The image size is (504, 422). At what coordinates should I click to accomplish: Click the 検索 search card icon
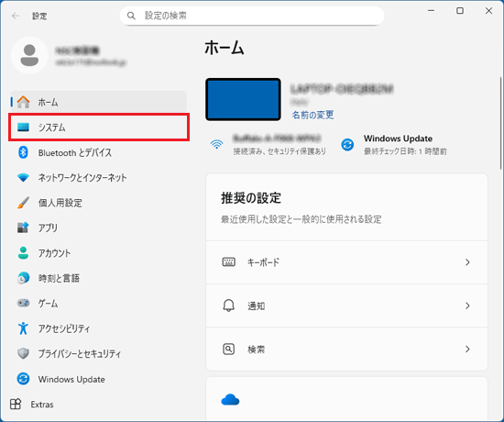228,349
